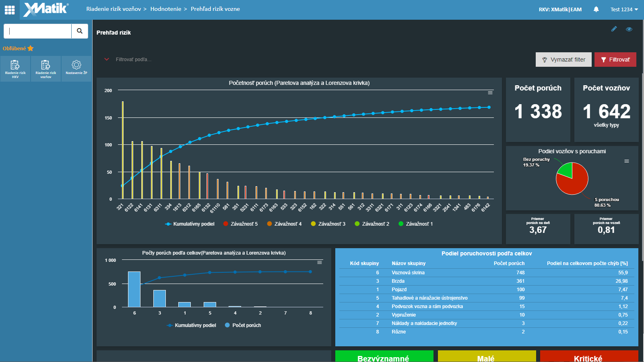This screenshot has width=644, height=362.
Task: Toggle the eye visibility icon
Action: 629,29
